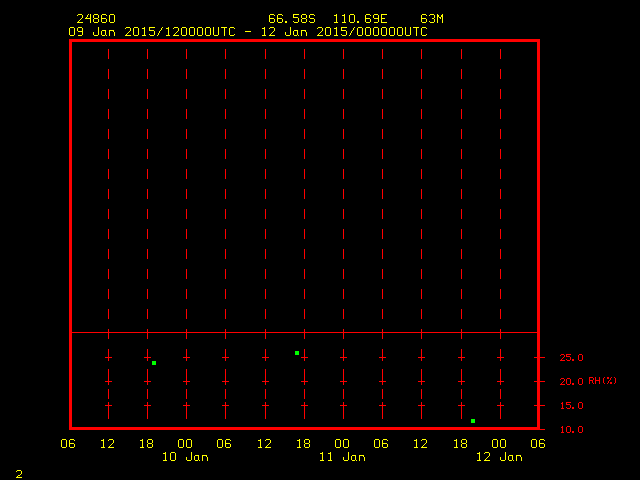This screenshot has width=640, height=480.
Task: Click the date range header text
Action: point(248,32)
